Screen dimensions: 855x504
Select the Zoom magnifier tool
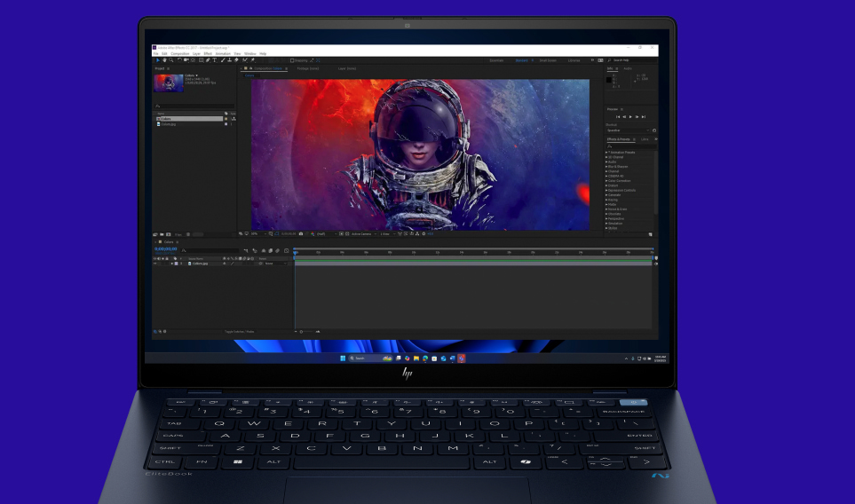[x=170, y=60]
